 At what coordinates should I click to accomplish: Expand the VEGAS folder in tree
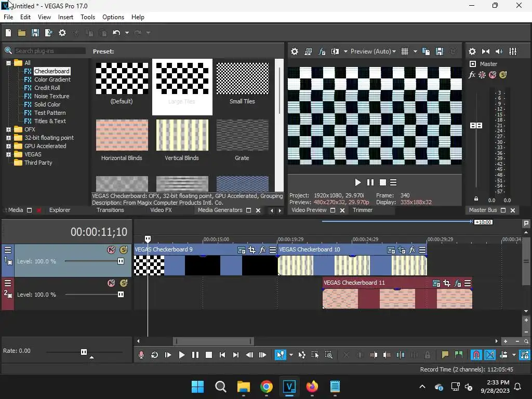[x=8, y=154]
